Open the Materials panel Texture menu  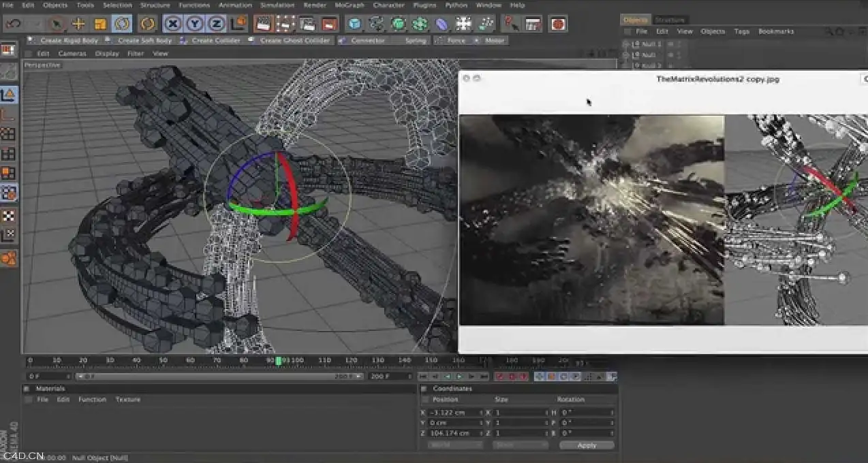pyautogui.click(x=127, y=400)
